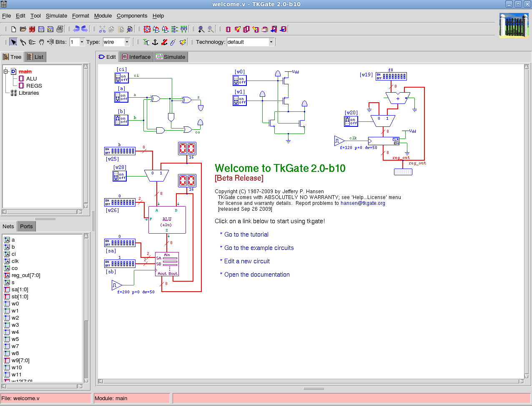Select the arrow pointer tool

[x=14, y=42]
